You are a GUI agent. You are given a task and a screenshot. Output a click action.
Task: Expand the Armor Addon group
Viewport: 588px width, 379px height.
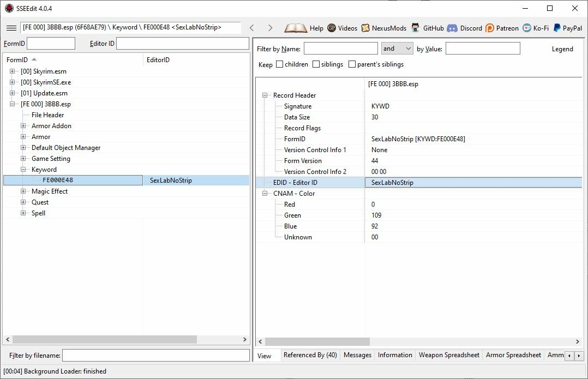pos(23,126)
